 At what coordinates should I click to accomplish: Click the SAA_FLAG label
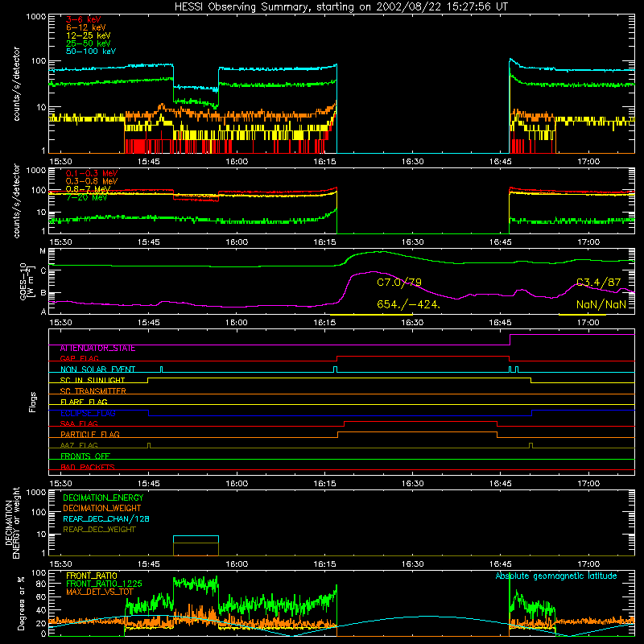pos(79,424)
